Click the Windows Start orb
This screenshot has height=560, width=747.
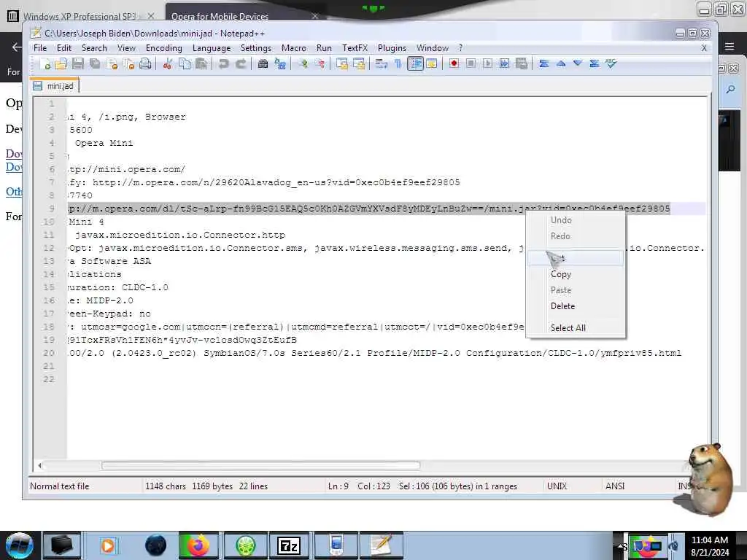pyautogui.click(x=20, y=545)
